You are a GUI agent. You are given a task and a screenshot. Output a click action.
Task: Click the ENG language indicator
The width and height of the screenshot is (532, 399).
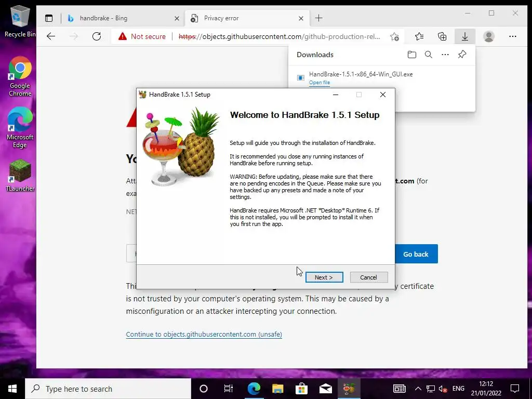(458, 389)
